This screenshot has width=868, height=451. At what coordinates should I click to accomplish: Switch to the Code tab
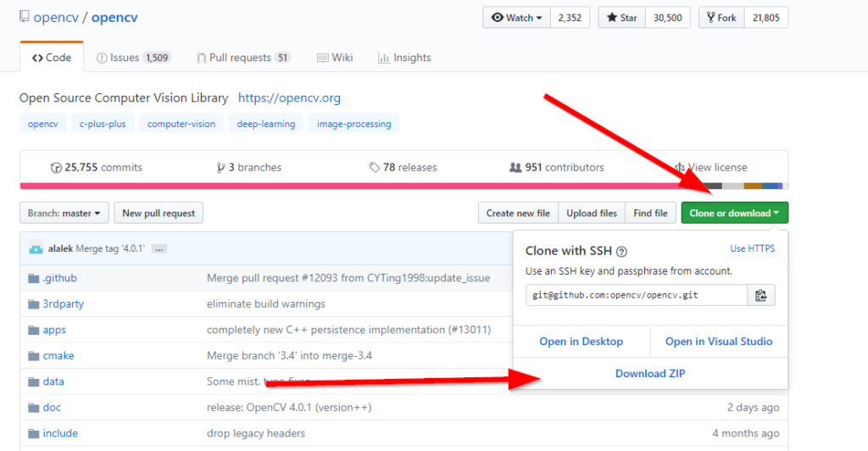52,58
